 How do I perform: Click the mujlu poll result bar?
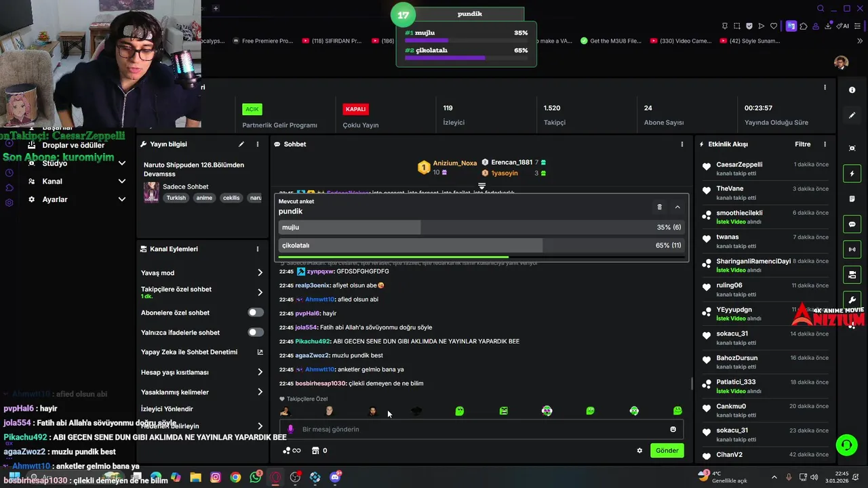480,228
